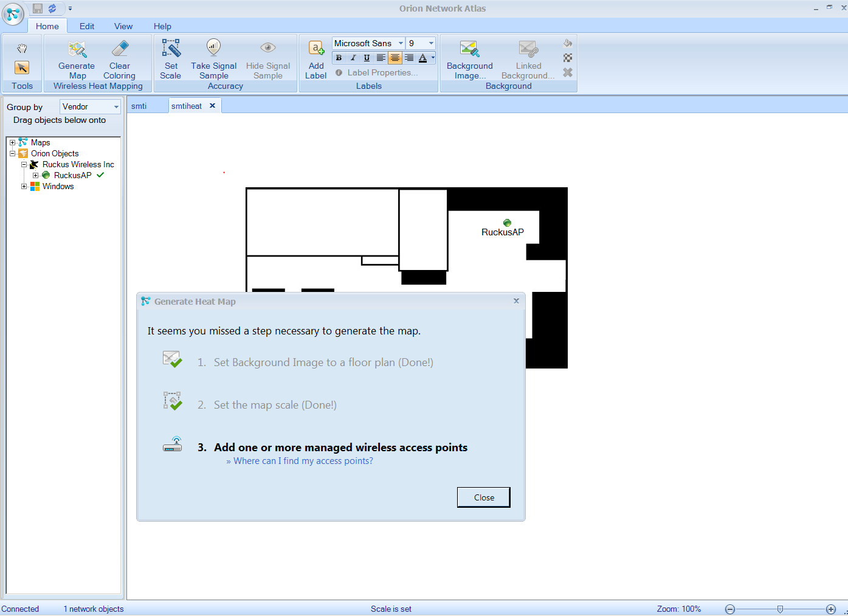
Task: Select the smtiheat map tab
Action: 187,106
